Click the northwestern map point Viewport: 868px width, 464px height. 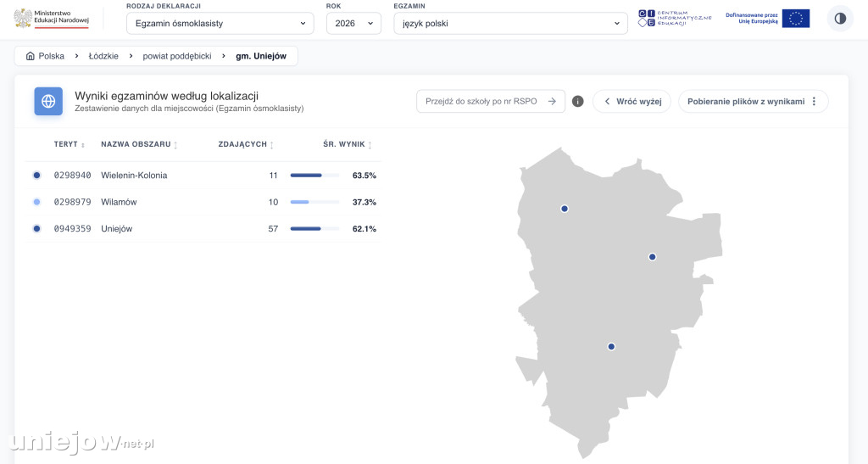coord(564,209)
